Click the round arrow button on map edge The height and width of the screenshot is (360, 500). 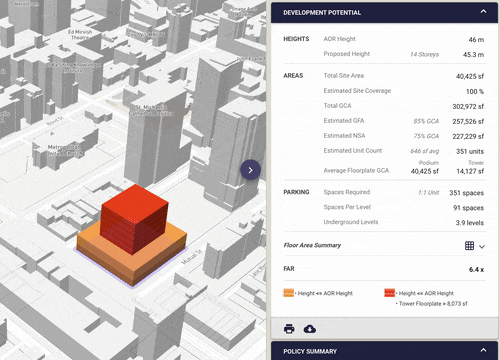coord(250,170)
